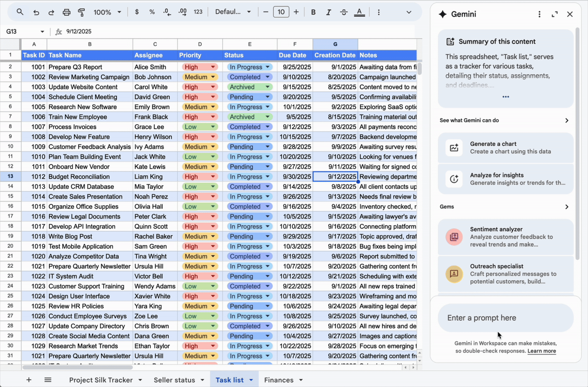Toggle bold formatting

pyautogui.click(x=313, y=12)
